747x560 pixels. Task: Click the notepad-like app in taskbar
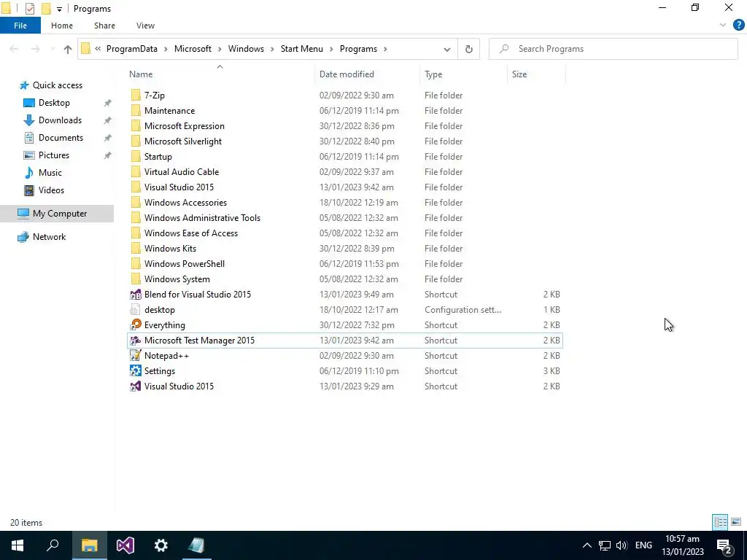click(x=197, y=545)
